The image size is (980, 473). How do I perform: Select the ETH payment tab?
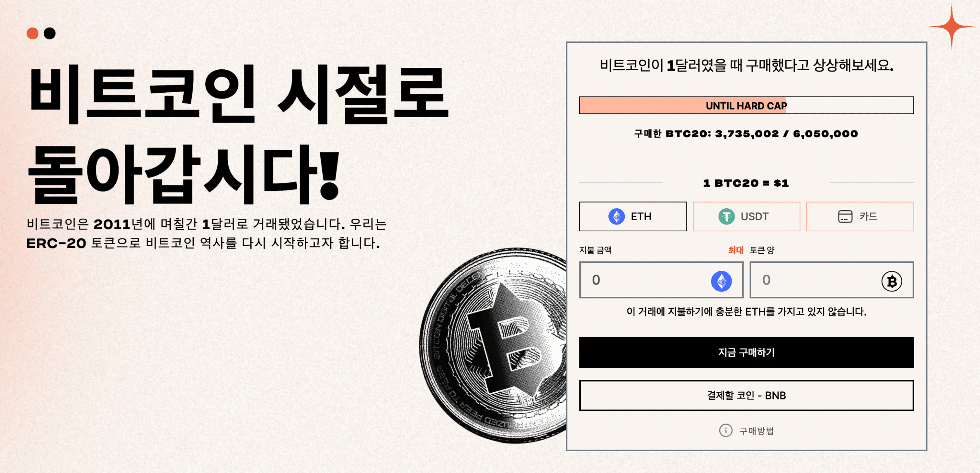click(x=633, y=216)
